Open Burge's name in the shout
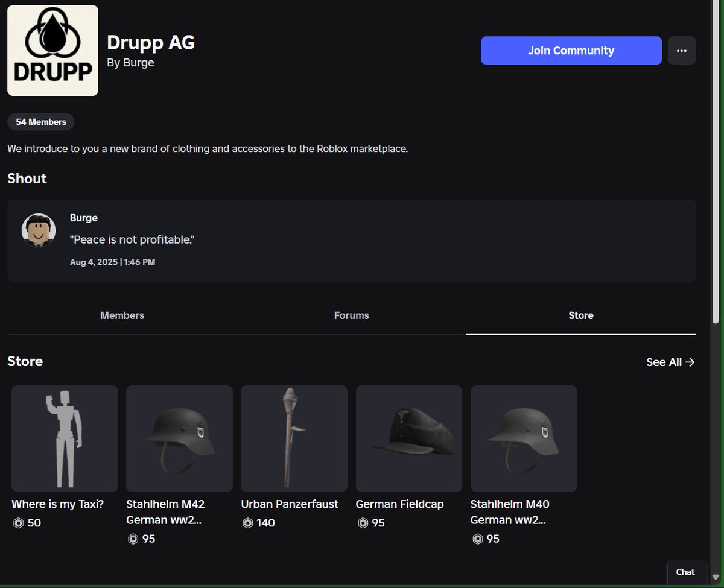Screen dimensions: 724x588 (x=84, y=218)
